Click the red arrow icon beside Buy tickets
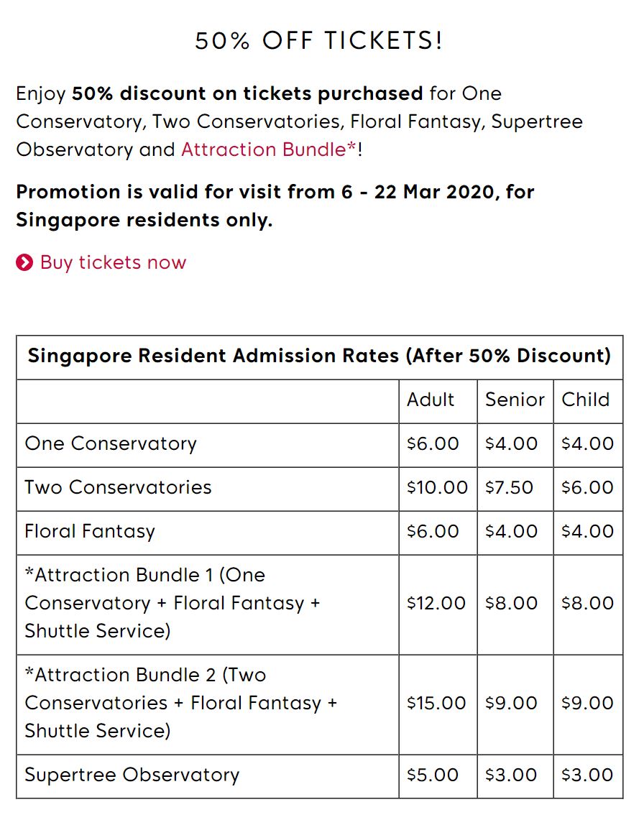 point(24,263)
